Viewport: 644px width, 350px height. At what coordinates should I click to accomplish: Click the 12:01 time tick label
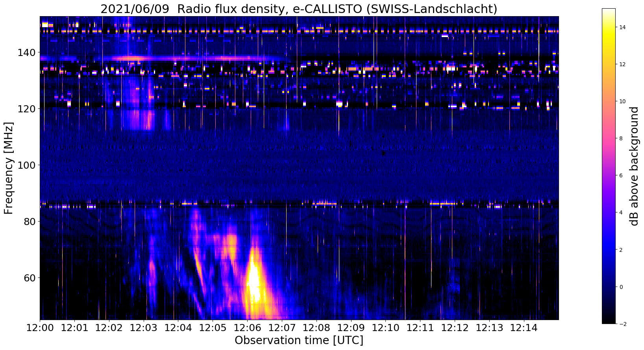(x=74, y=328)
